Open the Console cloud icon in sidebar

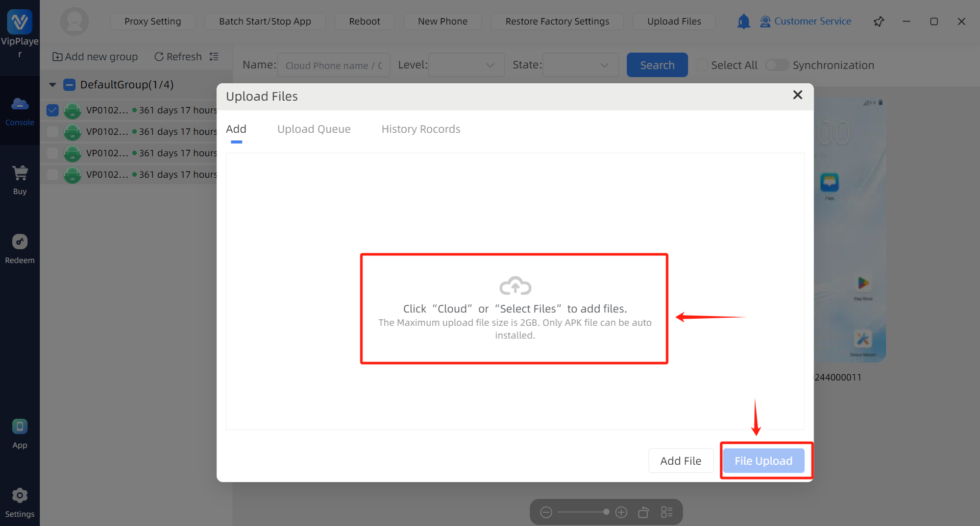coord(20,105)
